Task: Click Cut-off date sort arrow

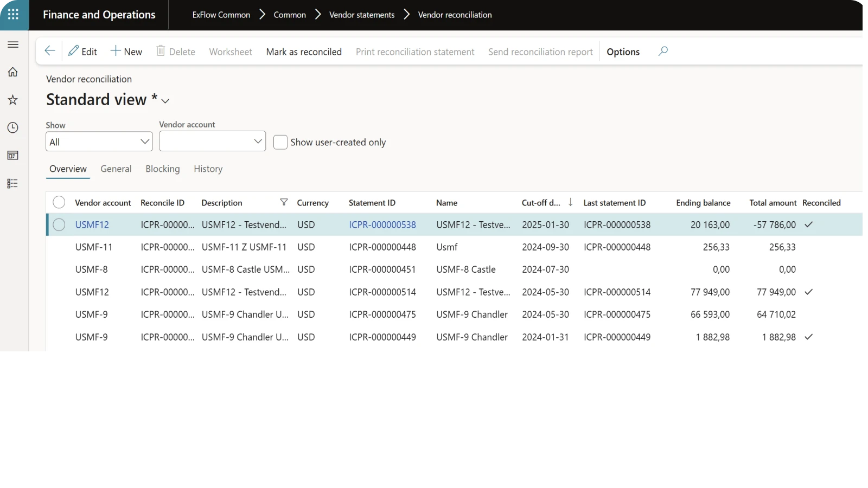Action: [570, 202]
